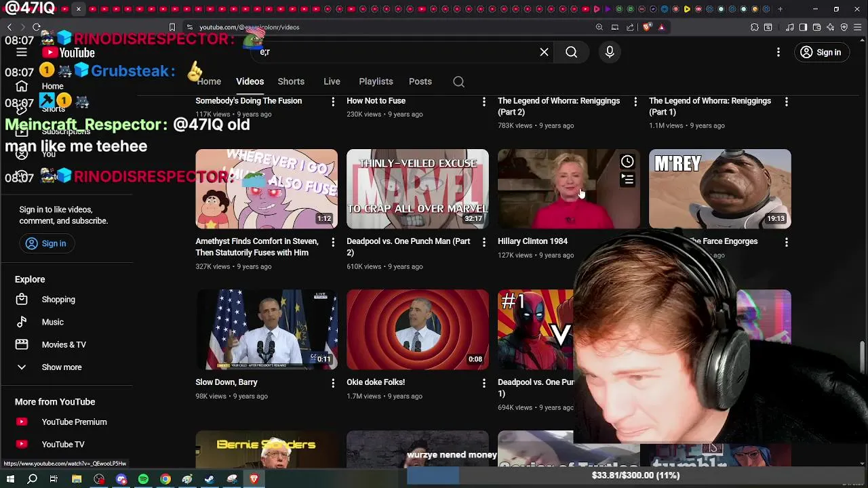Image resolution: width=868 pixels, height=488 pixels.
Task: Open options for Deadpool vs. One Punch Man Part 2
Action: coord(484,242)
